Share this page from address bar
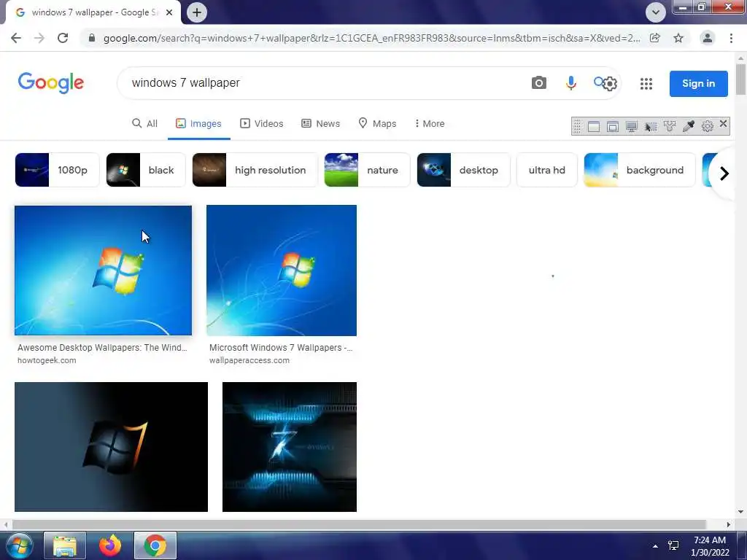This screenshot has height=560, width=747. pos(655,38)
